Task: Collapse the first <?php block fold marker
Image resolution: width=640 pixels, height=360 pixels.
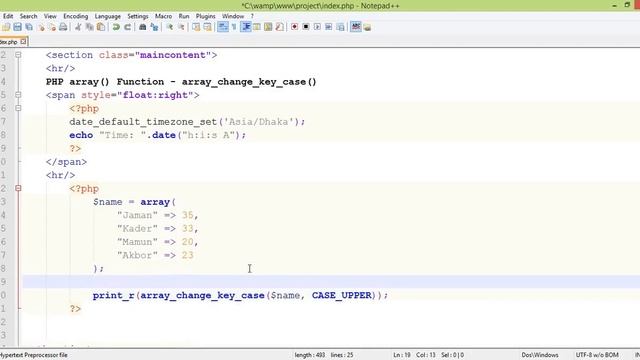Action: pyautogui.click(x=18, y=108)
